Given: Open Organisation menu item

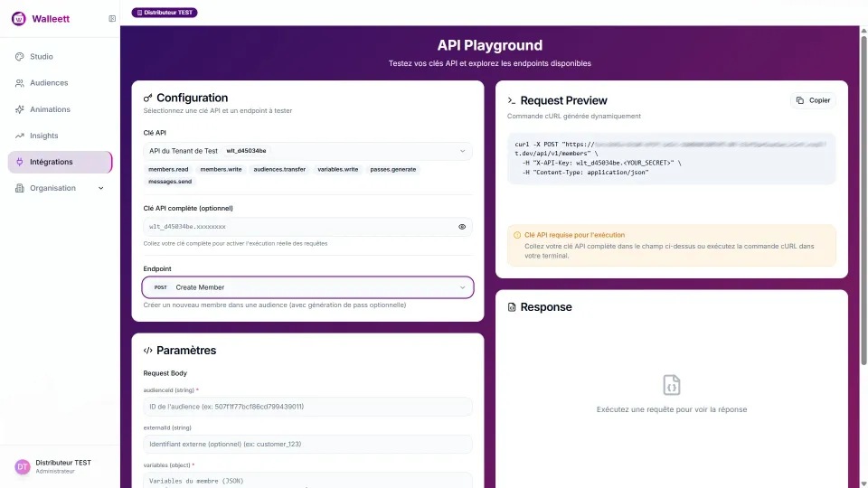Looking at the screenshot, I should pos(60,188).
